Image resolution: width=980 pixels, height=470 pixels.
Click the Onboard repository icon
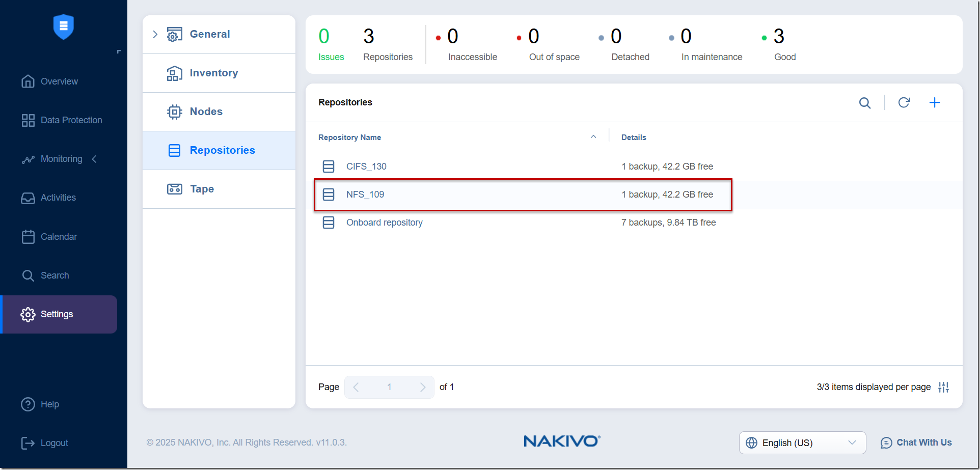pos(329,223)
